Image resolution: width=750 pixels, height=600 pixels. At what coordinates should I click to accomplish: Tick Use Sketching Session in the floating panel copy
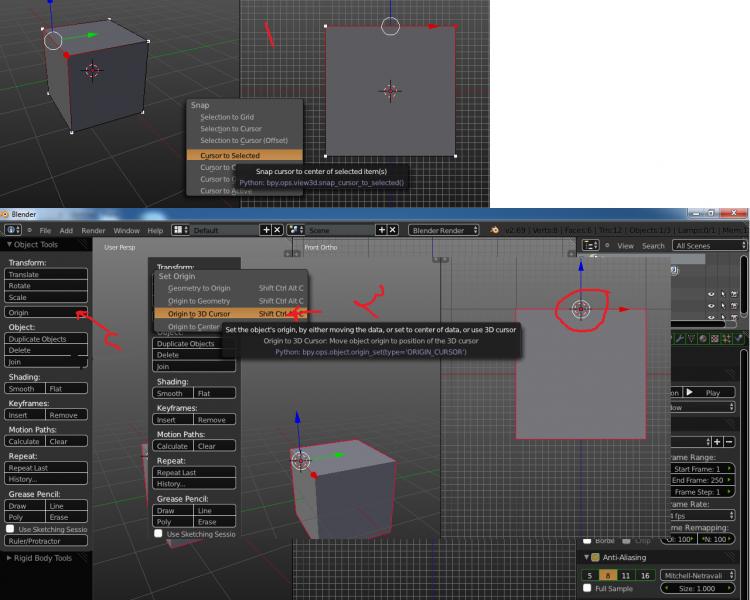[158, 533]
